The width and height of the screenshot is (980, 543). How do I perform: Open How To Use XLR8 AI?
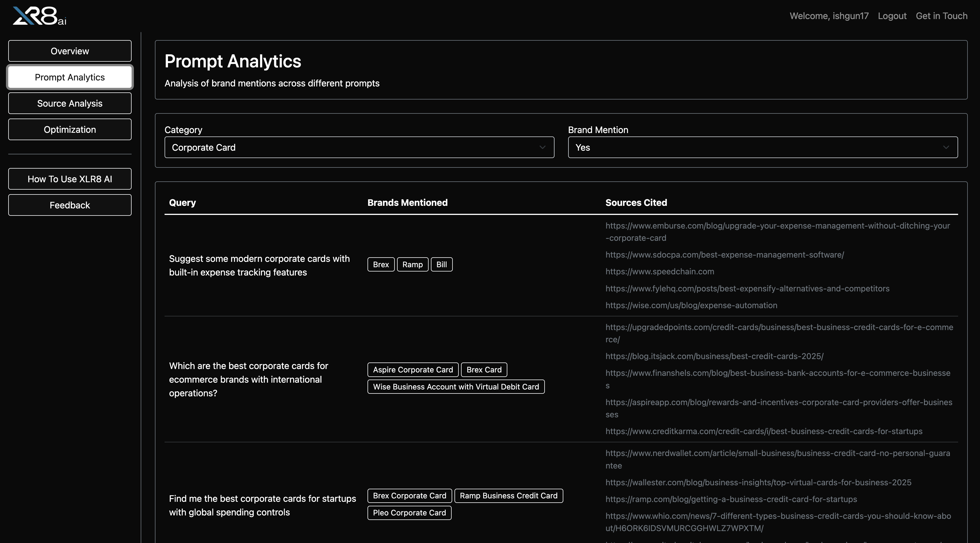[70, 179]
